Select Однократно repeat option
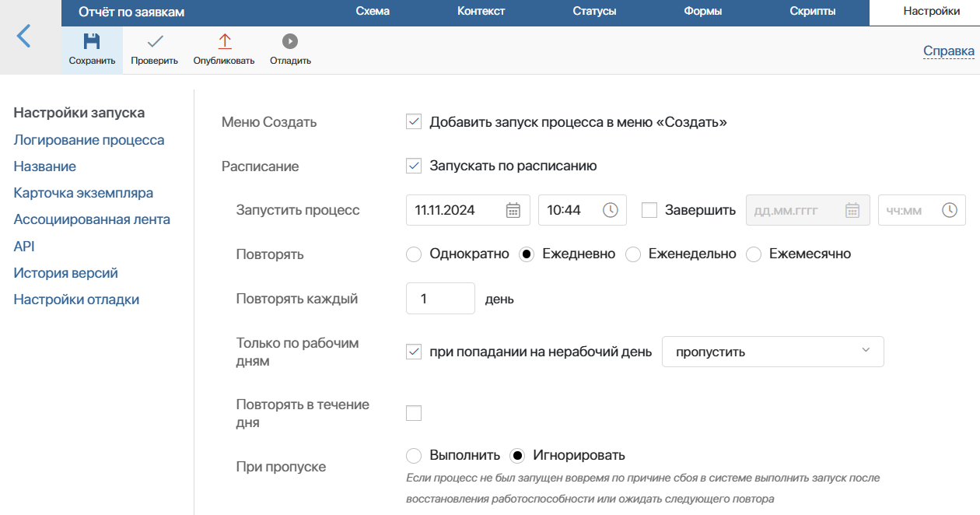The image size is (980, 515). tap(414, 254)
